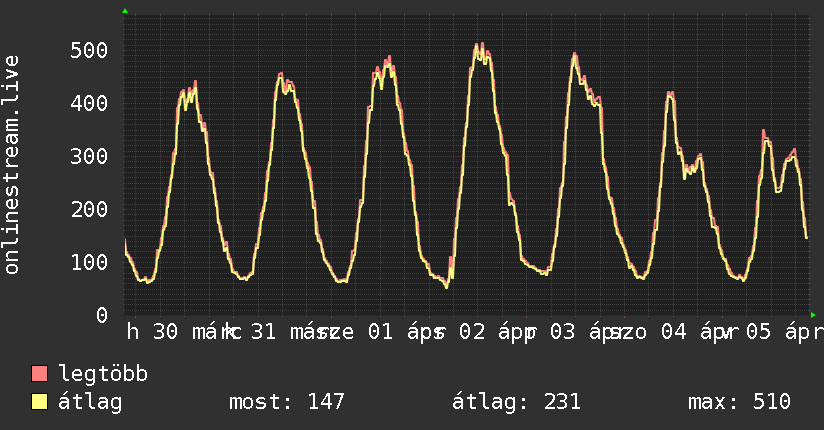
Task: Click the yellow átlag legend color swatch
Action: point(40,402)
